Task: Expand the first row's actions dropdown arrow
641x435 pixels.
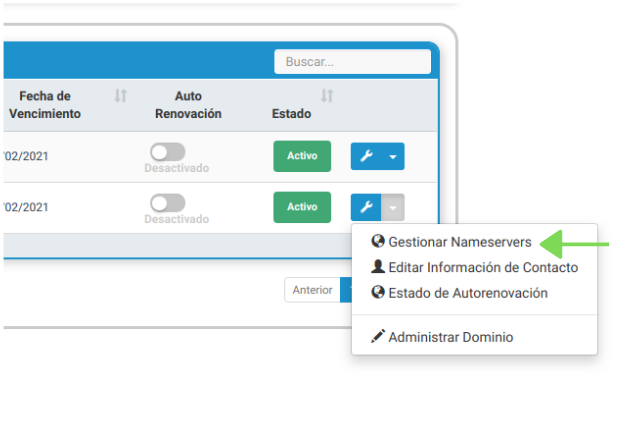Action: click(x=393, y=157)
